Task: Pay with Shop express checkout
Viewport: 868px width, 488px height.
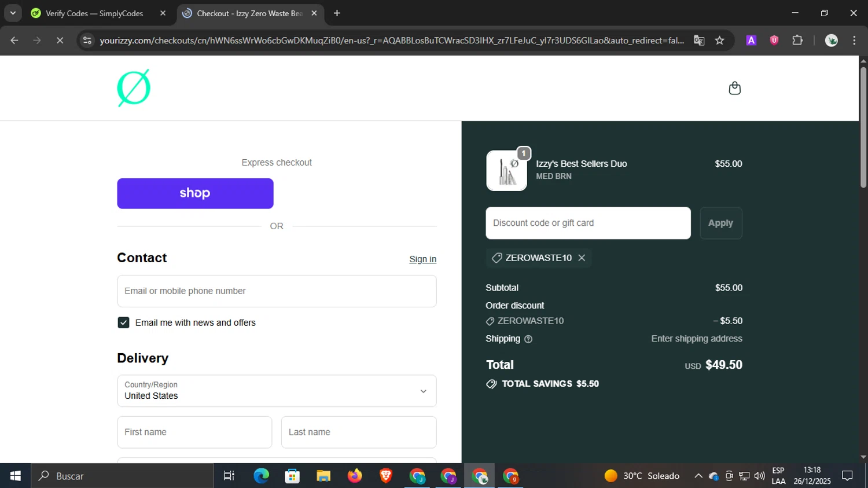Action: [x=195, y=193]
